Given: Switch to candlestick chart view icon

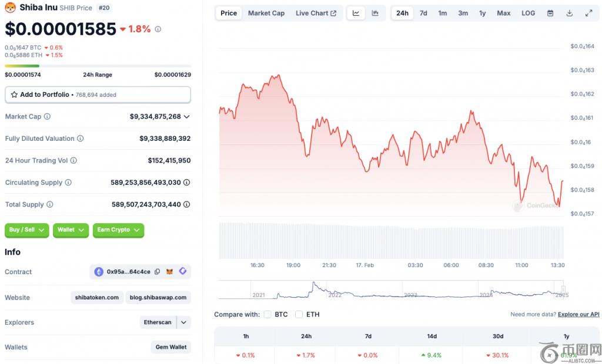Looking at the screenshot, I should point(375,13).
